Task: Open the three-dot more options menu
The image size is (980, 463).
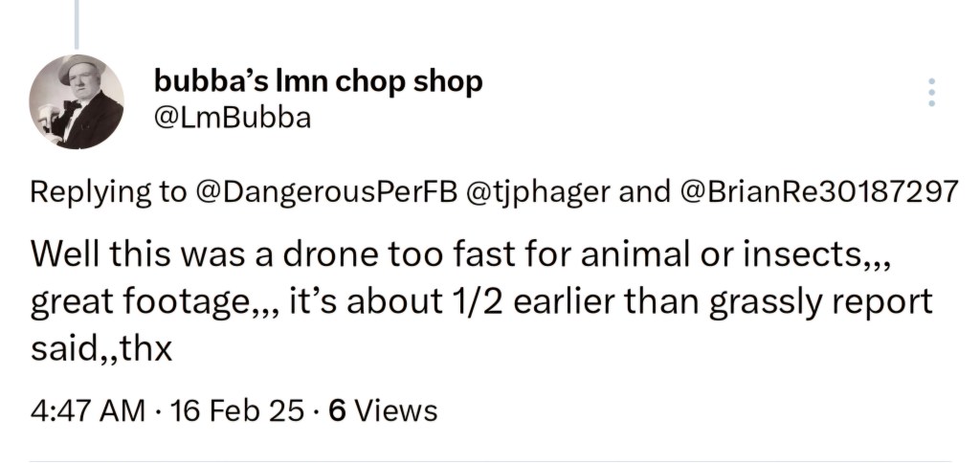Action: [932, 93]
